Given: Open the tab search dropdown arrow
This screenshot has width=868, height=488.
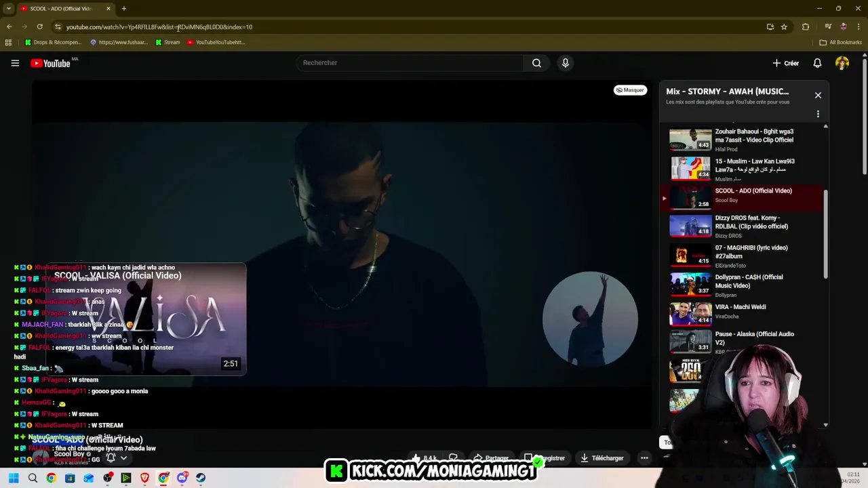Looking at the screenshot, I should [8, 9].
